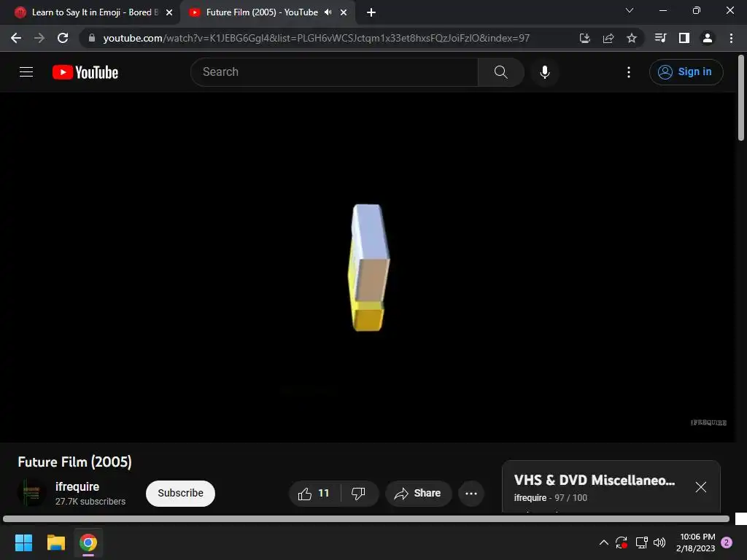View site info lock icon
The width and height of the screenshot is (747, 560).
coord(91,38)
